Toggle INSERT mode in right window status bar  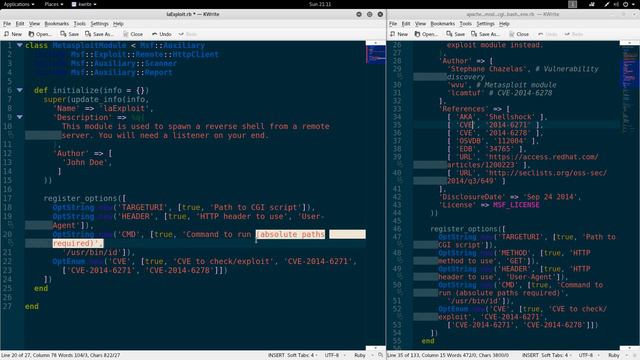pos(530,356)
